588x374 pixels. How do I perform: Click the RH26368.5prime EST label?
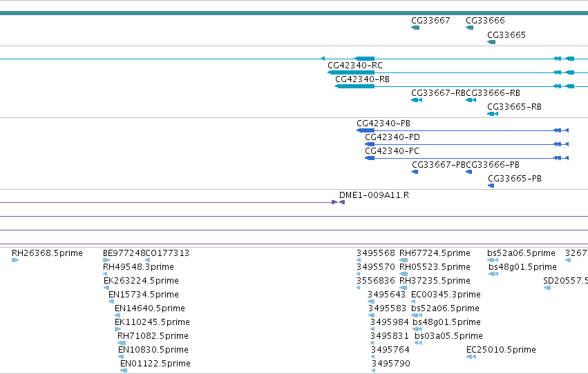pyautogui.click(x=47, y=253)
